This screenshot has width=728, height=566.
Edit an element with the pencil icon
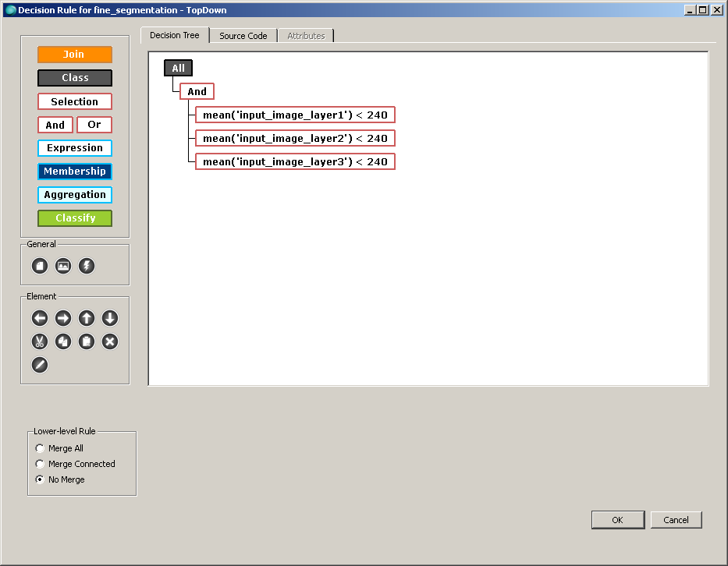39,365
